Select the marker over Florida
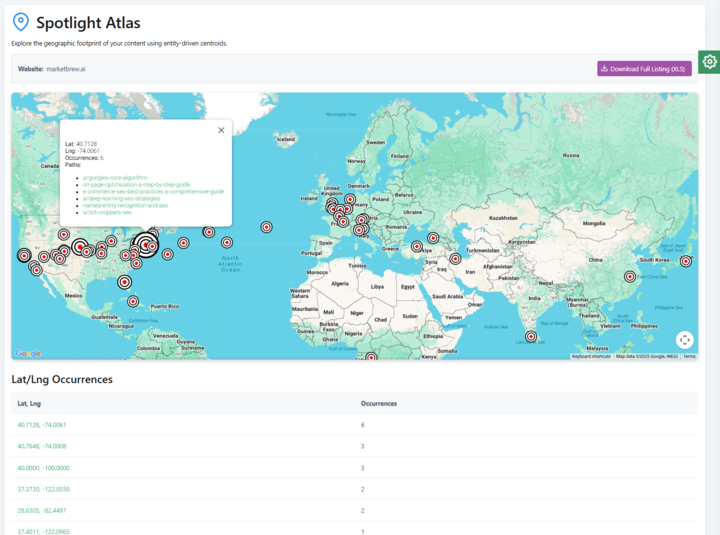This screenshot has width=720, height=535. (124, 282)
